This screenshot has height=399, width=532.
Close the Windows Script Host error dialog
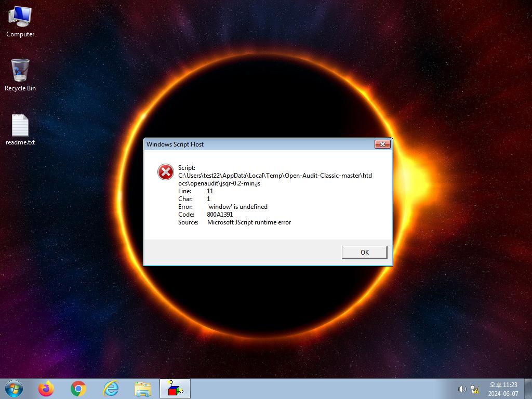[x=382, y=144]
